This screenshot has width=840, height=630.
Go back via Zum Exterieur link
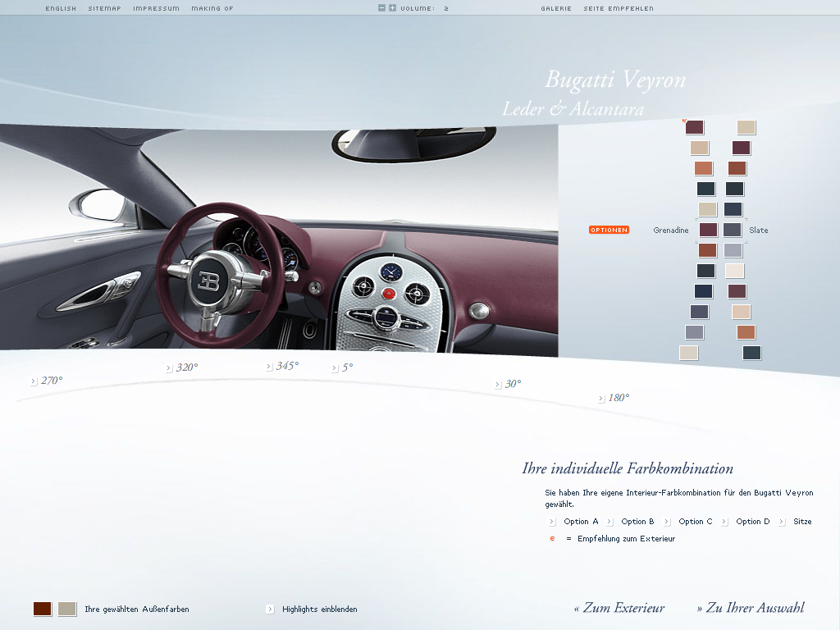click(619, 608)
